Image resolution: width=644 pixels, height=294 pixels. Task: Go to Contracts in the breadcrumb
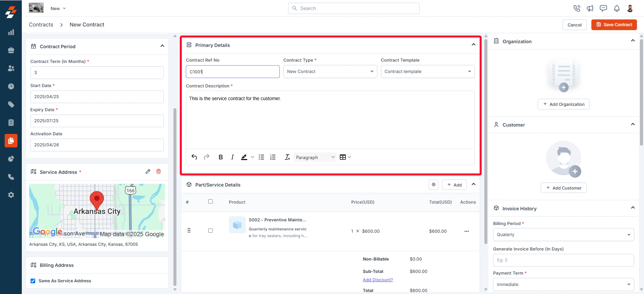pyautogui.click(x=41, y=25)
